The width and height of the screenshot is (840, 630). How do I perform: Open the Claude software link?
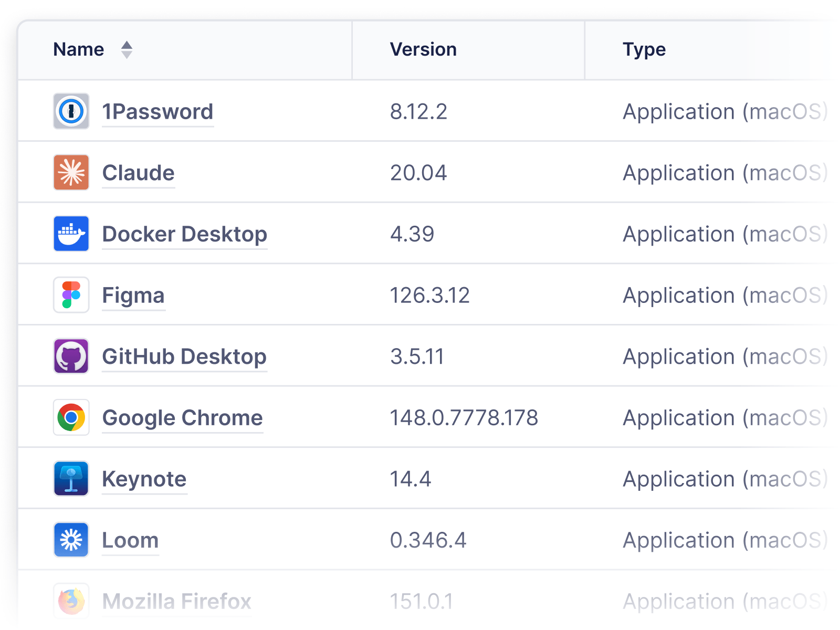[138, 173]
